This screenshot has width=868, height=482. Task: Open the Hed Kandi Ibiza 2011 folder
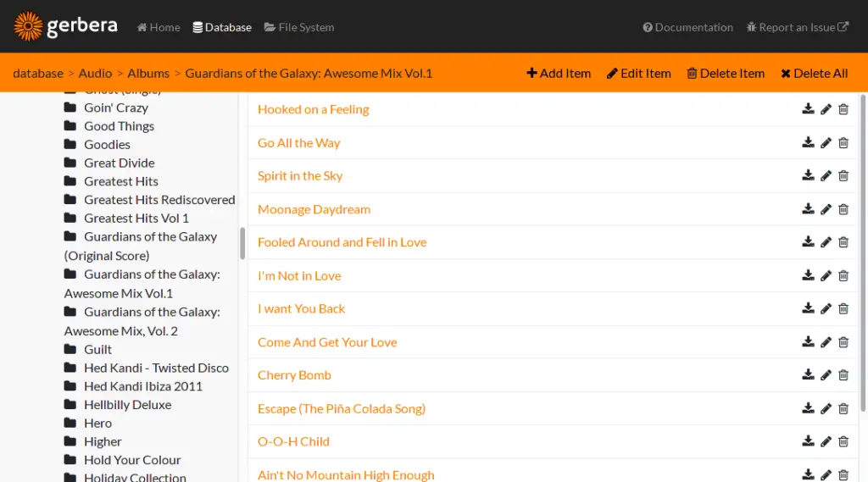point(133,385)
